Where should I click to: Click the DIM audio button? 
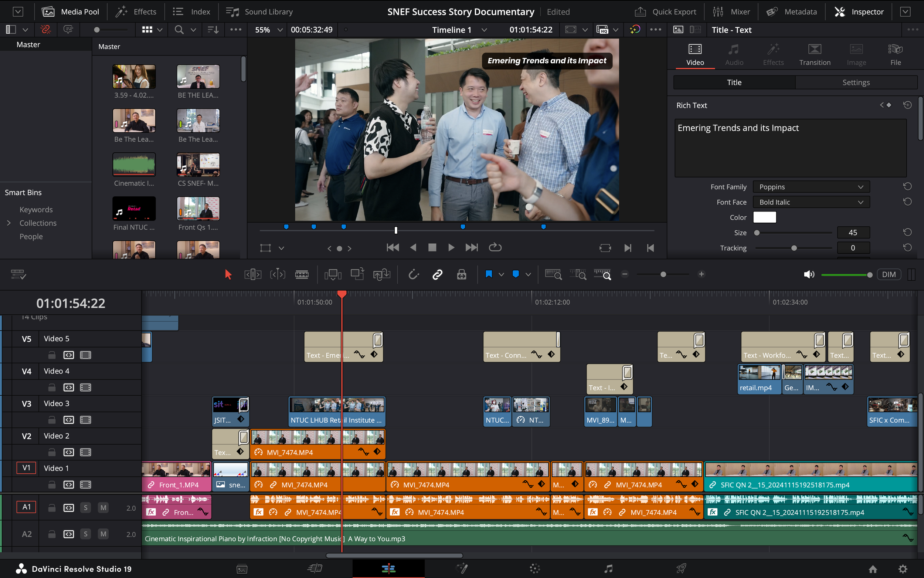click(889, 274)
